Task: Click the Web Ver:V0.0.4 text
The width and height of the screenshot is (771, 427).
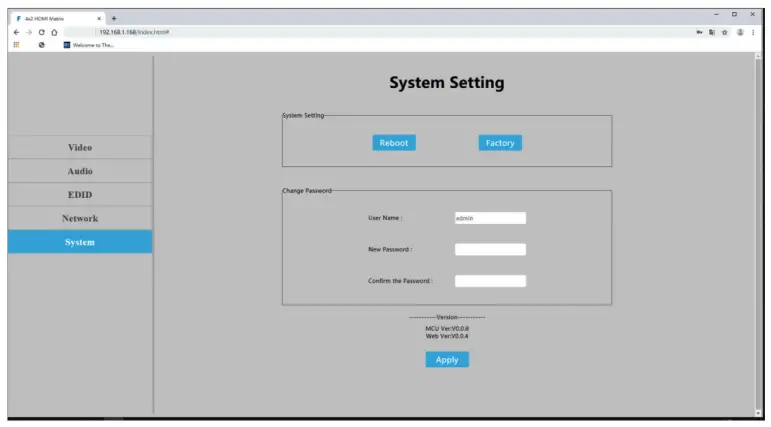Action: [447, 336]
